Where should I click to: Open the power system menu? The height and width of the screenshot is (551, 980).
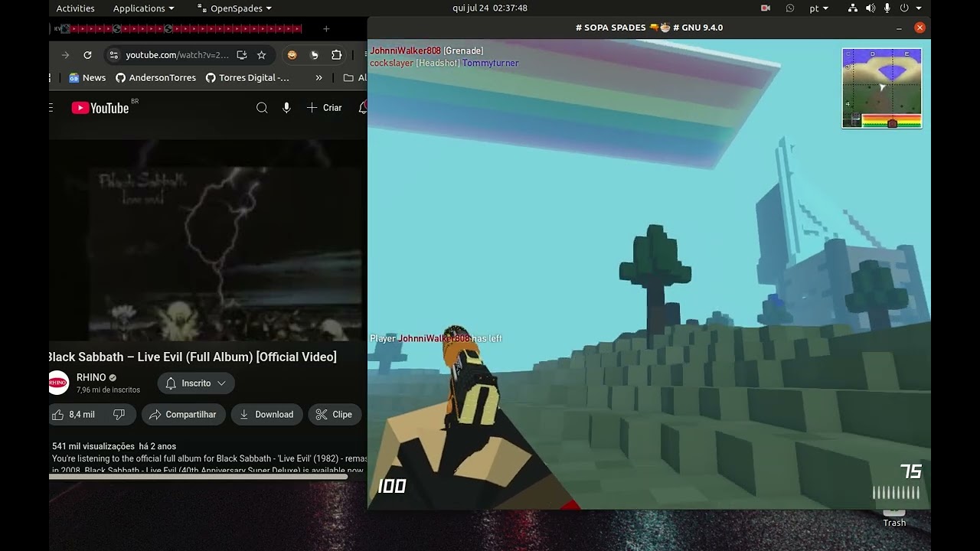910,8
